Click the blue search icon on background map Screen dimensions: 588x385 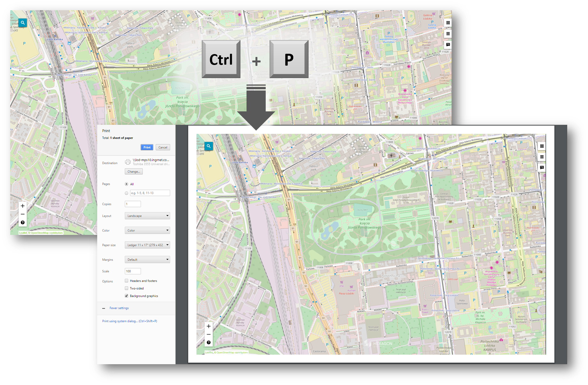pyautogui.click(x=22, y=23)
